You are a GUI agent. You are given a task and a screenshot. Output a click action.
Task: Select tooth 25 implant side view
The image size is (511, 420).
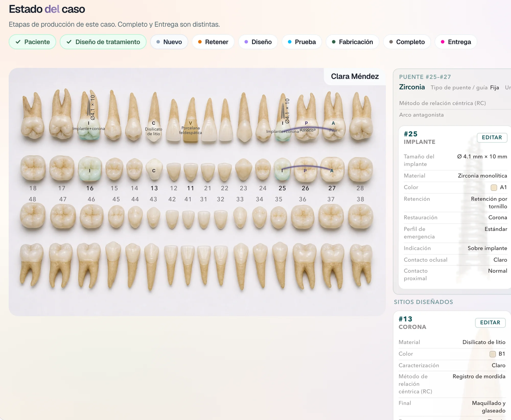click(x=283, y=117)
